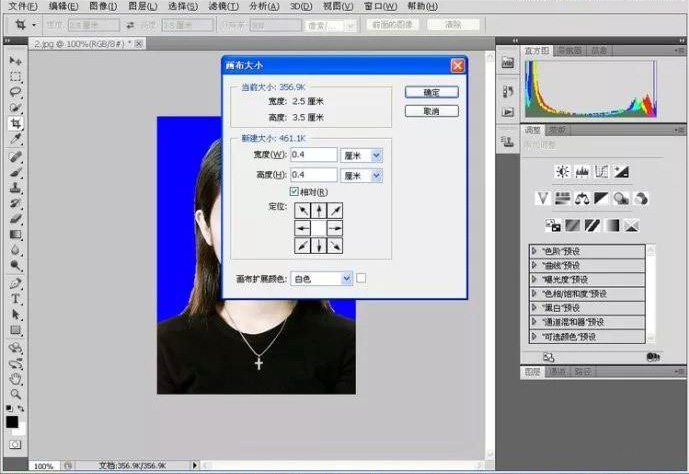Set anchor to bottom-left arrow
Viewport: 689px width, 474px height.
pyautogui.click(x=302, y=245)
